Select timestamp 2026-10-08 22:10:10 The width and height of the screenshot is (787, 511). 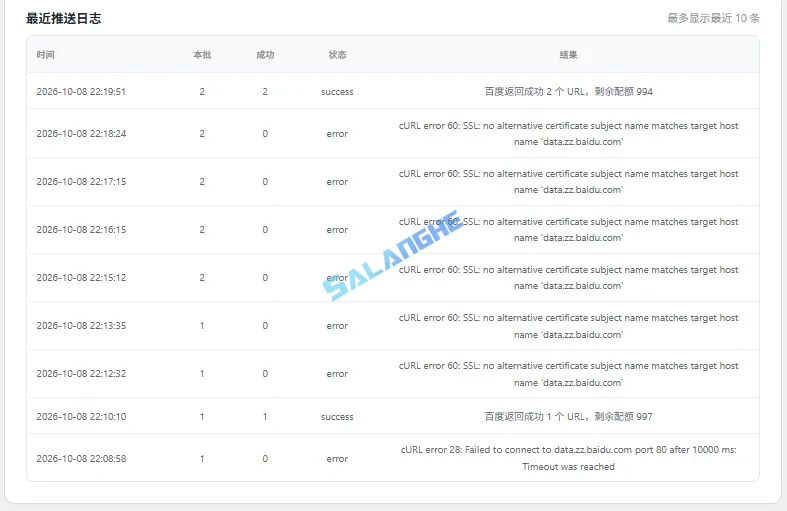click(x=81, y=417)
